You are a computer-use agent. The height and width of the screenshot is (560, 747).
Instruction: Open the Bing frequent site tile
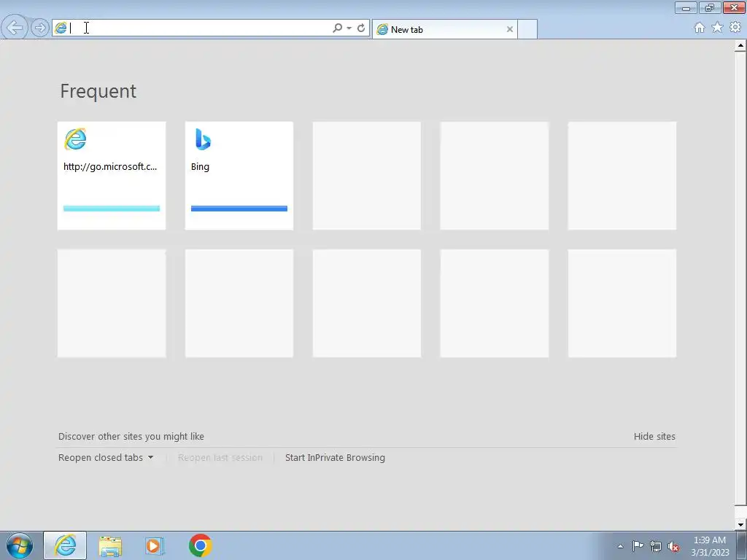tap(239, 176)
